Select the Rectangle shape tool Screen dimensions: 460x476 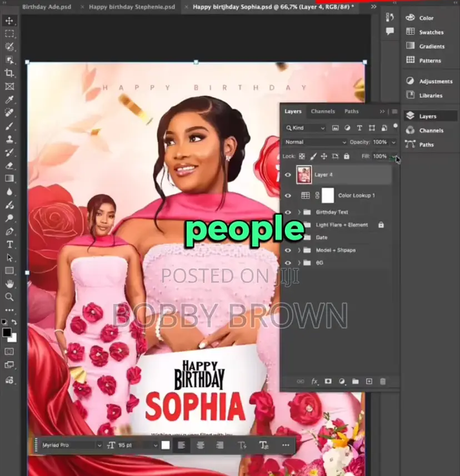click(9, 270)
